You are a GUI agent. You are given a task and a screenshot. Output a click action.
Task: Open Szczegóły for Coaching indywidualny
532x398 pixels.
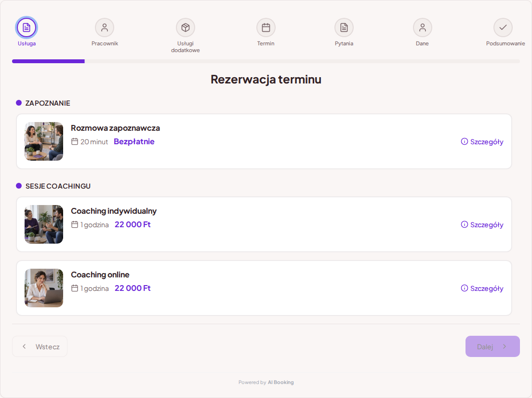pyautogui.click(x=482, y=224)
